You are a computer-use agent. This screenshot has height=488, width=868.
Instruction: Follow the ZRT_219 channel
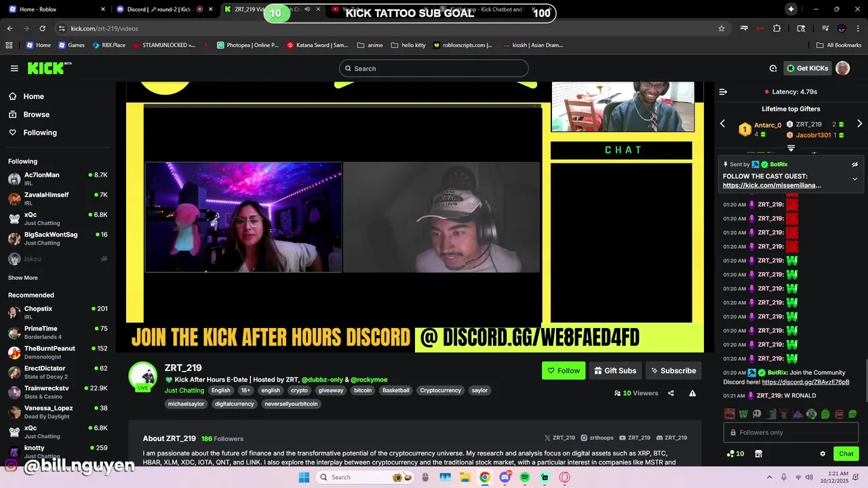coord(564,371)
